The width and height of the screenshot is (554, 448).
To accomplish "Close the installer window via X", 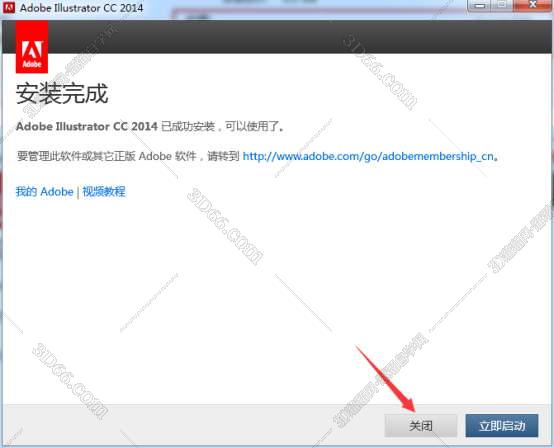I will click(533, 5).
